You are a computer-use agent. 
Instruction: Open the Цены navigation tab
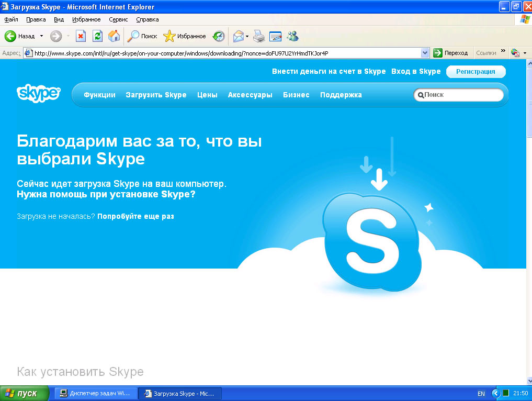point(207,95)
